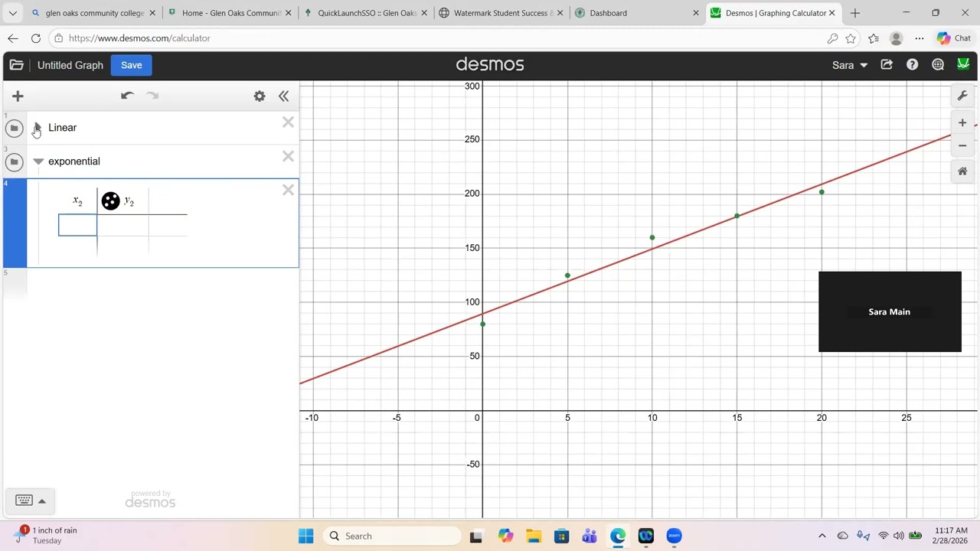Reset graph to default viewport
The height and width of the screenshot is (551, 980).
(x=962, y=171)
